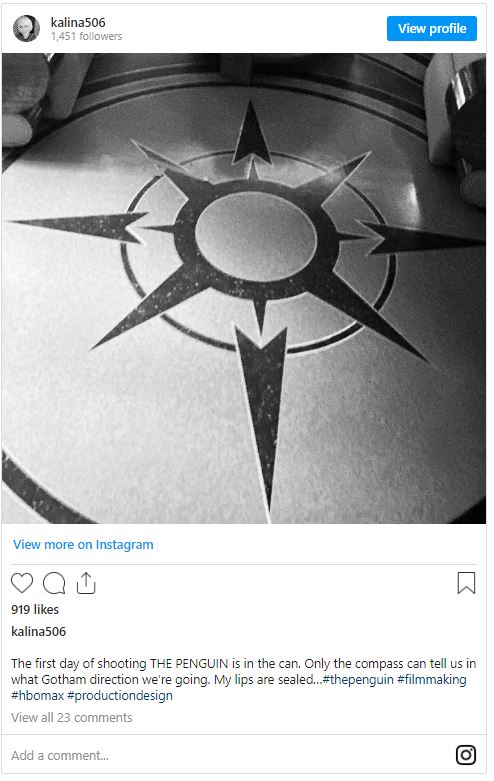The width and height of the screenshot is (494, 781).
Task: Open kalina506's profile avatar picture
Action: pyautogui.click(x=26, y=28)
